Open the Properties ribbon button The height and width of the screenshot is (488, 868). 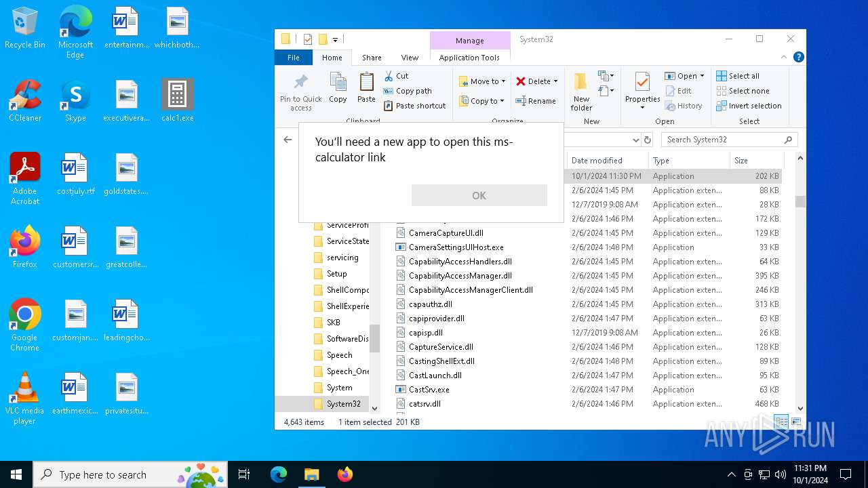[x=642, y=92]
